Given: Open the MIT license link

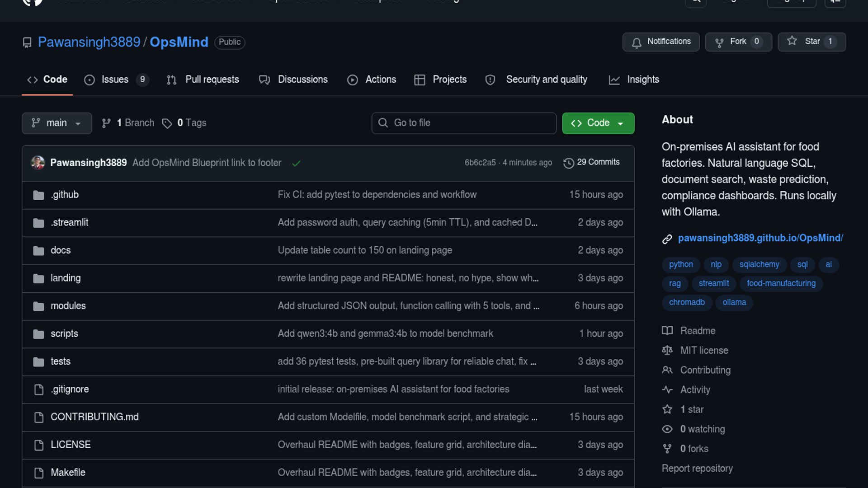Looking at the screenshot, I should [704, 351].
